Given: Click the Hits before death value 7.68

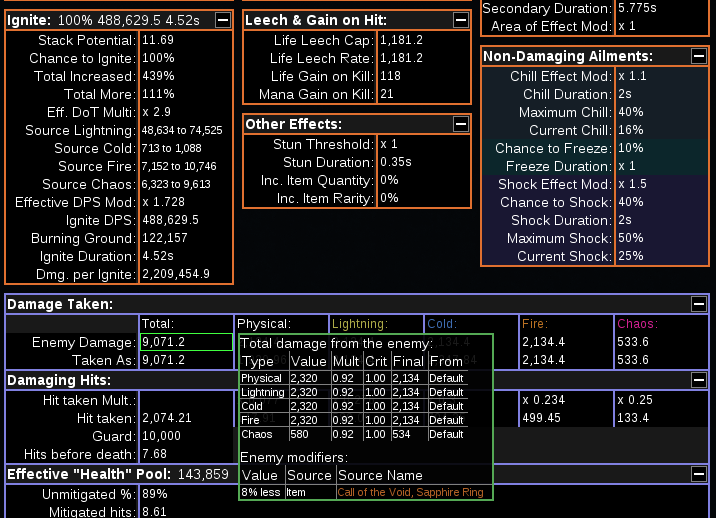Looking at the screenshot, I should (x=154, y=454).
